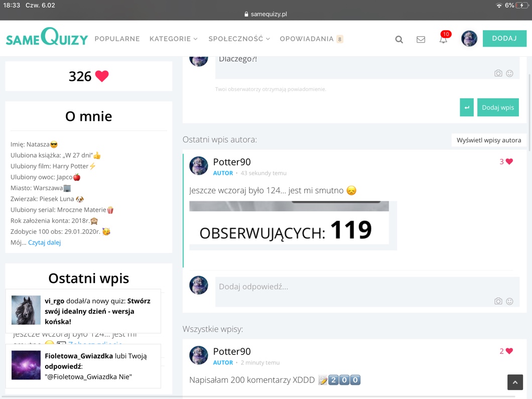Screen dimensions: 532x399
Task: Open the messages envelope icon
Action: point(421,39)
